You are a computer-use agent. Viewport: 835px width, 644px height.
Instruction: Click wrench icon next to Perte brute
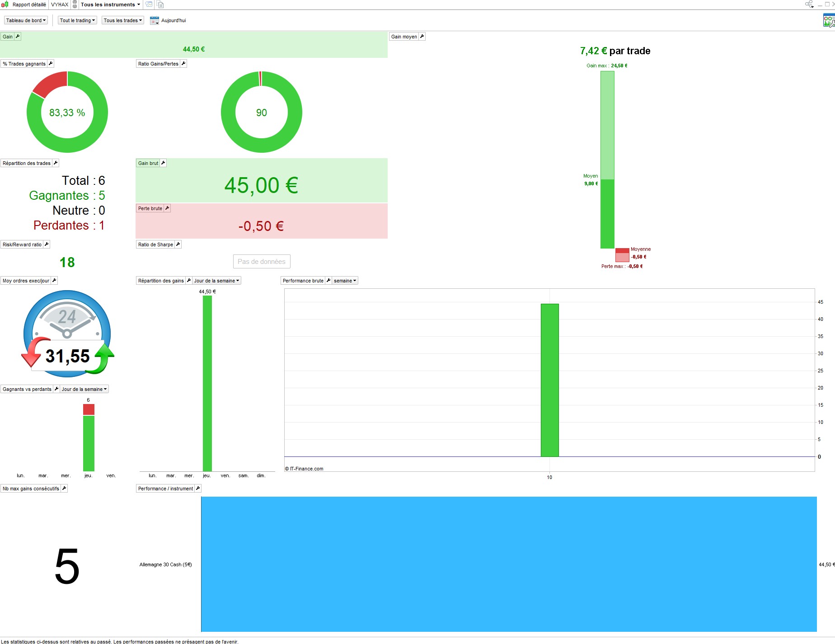coord(167,208)
